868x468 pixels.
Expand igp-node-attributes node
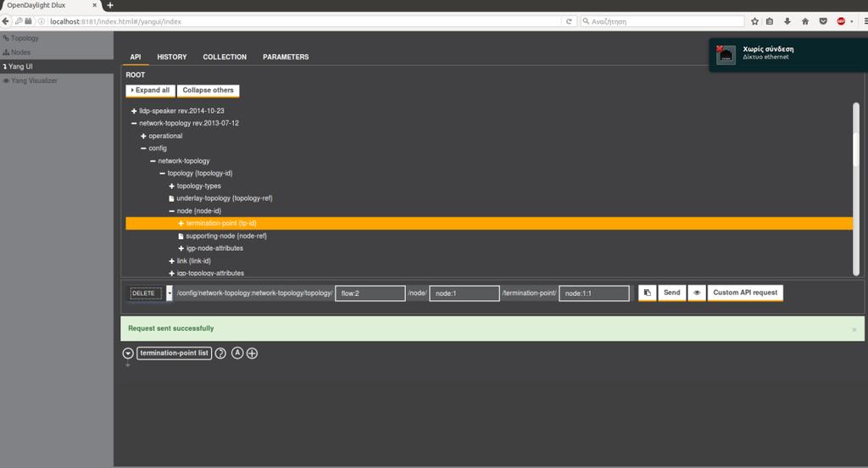pos(181,248)
